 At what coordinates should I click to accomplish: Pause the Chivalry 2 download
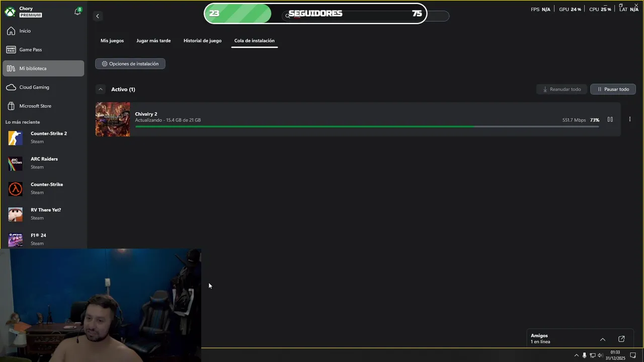point(610,120)
